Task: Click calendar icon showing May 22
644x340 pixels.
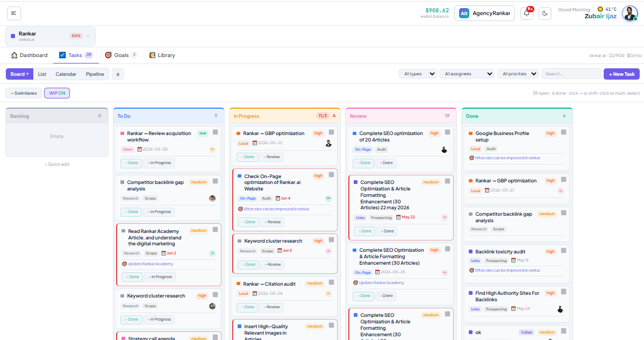Action: [398, 217]
